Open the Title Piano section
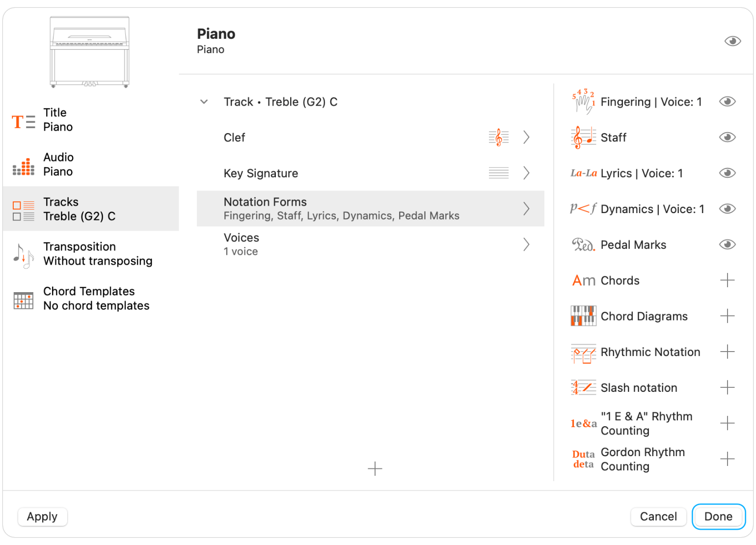Viewport: 756px width, 545px height. coord(91,120)
